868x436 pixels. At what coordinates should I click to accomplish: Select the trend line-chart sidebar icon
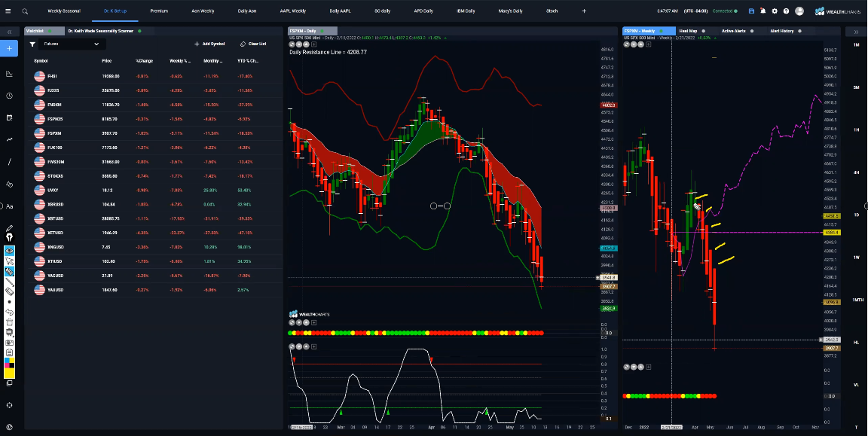click(x=9, y=140)
